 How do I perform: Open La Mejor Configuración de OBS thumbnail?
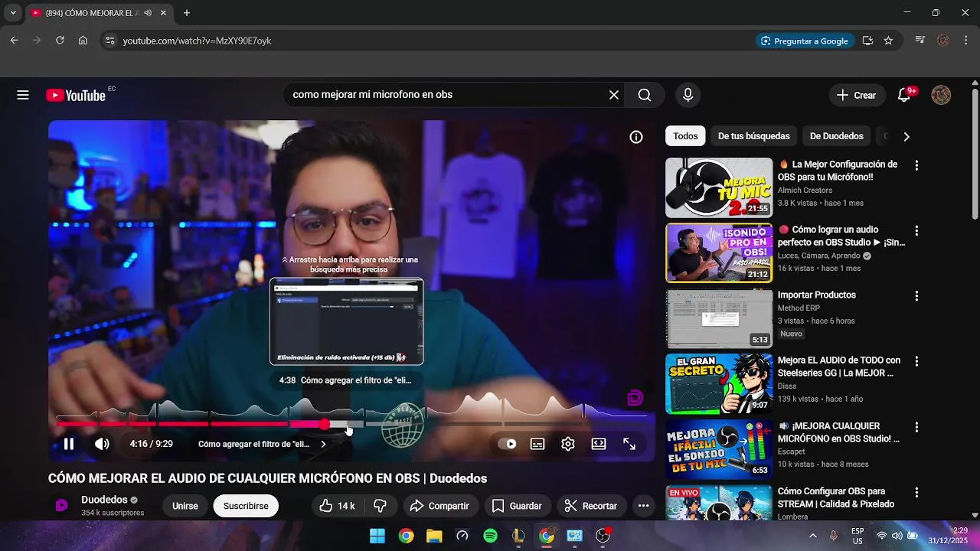719,187
